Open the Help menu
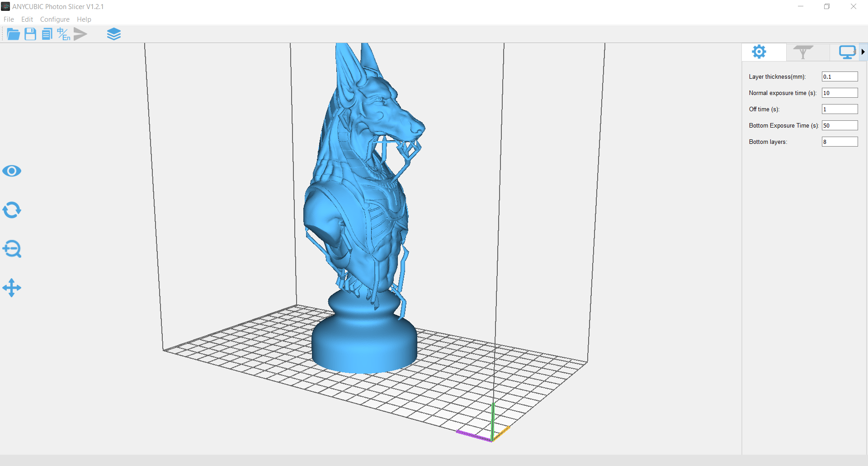This screenshot has width=868, height=466. tap(84, 19)
